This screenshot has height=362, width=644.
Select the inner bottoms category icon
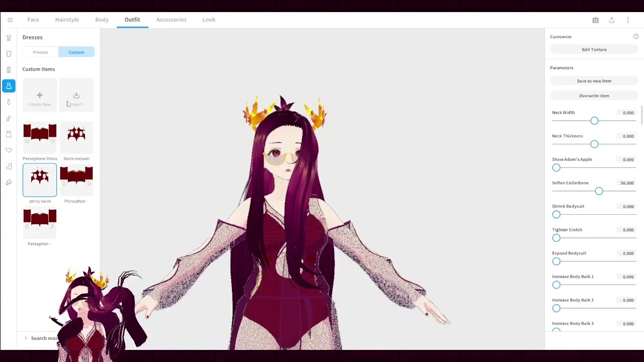pyautogui.click(x=9, y=150)
